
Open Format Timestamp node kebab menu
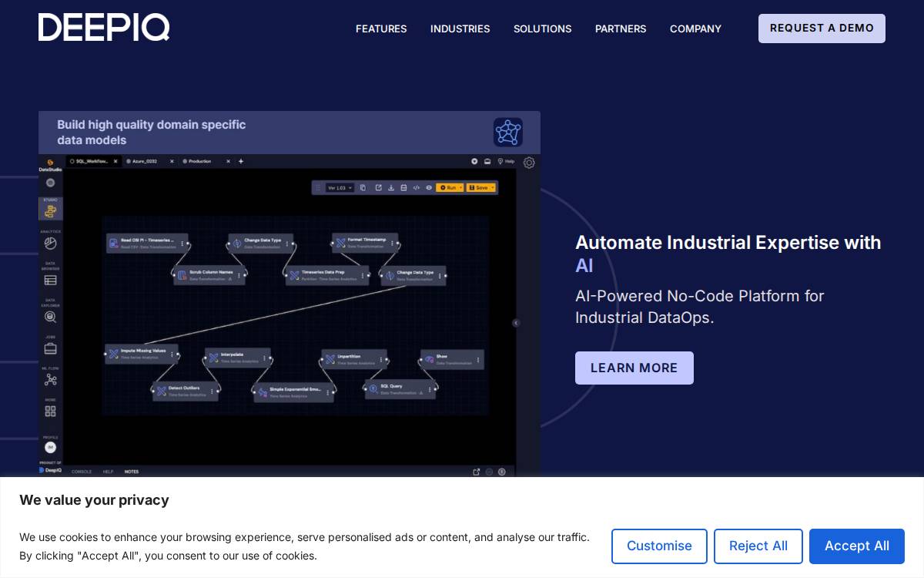(x=392, y=243)
